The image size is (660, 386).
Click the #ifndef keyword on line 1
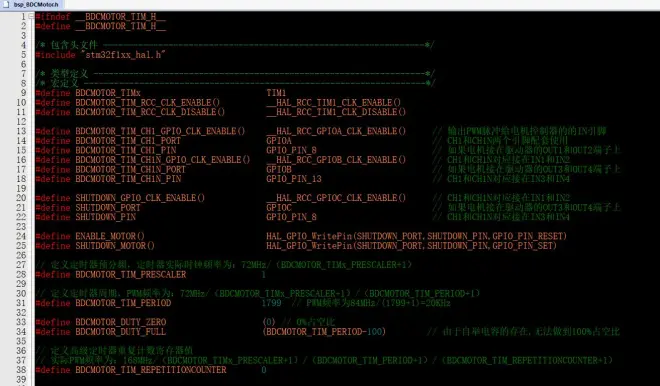(53, 17)
